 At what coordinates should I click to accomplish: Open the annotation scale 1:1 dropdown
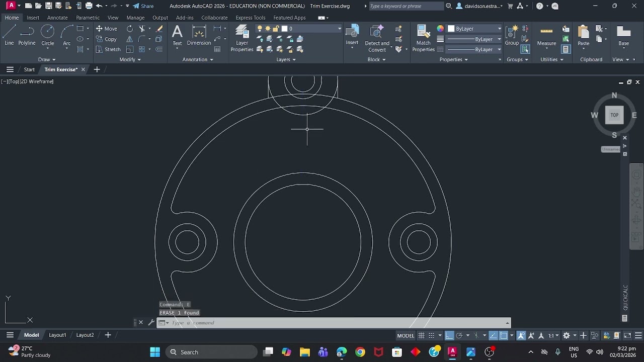pos(553,335)
